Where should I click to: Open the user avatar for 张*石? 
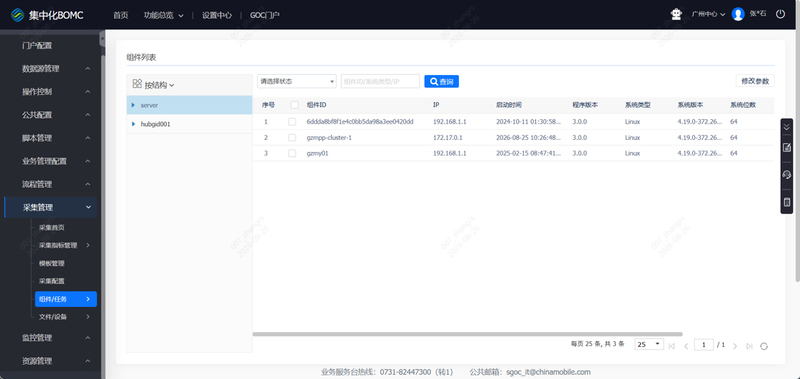tap(738, 14)
